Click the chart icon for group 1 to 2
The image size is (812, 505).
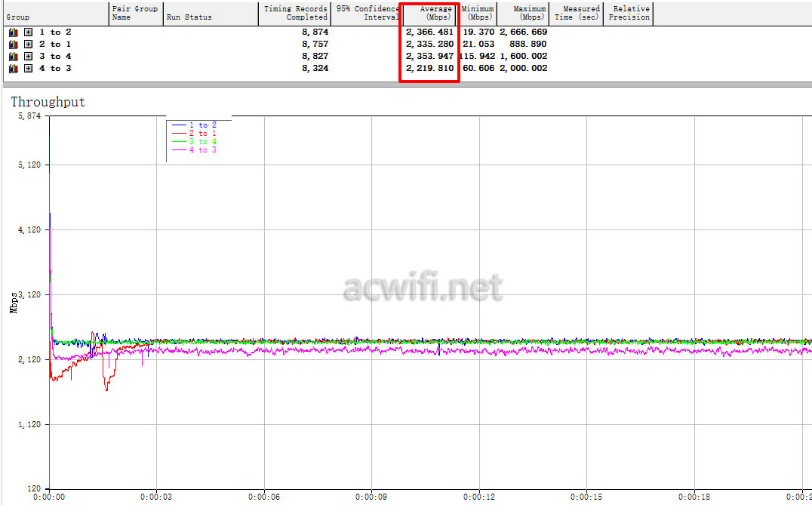point(14,32)
